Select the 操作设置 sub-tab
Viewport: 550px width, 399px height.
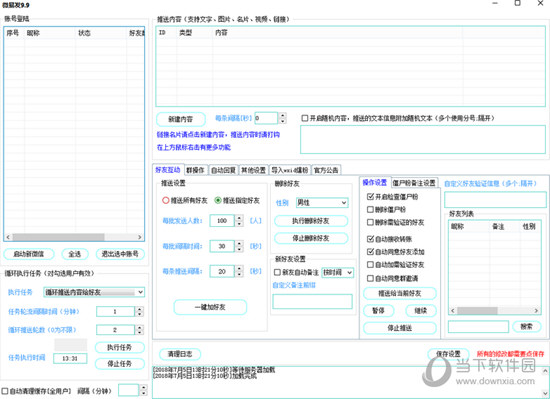coord(375,182)
